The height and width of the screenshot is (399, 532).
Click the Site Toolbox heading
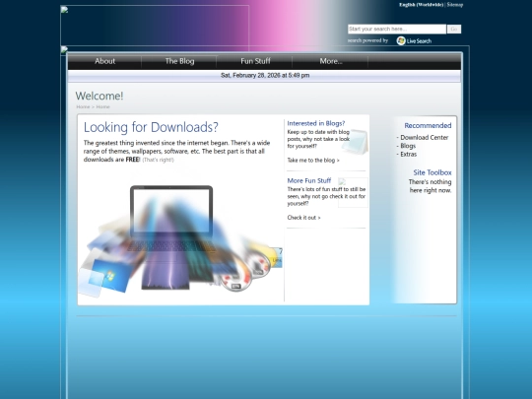(432, 172)
